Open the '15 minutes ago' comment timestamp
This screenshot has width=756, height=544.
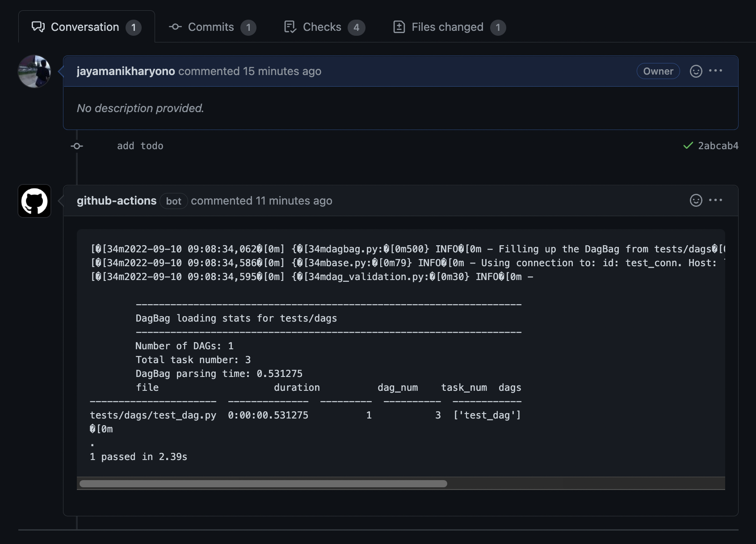coord(282,71)
